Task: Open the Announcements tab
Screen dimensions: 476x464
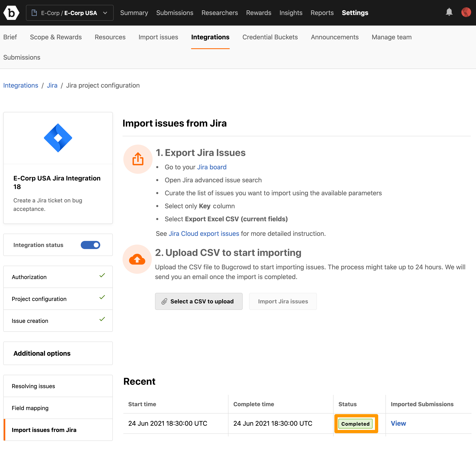Action: pyautogui.click(x=335, y=37)
